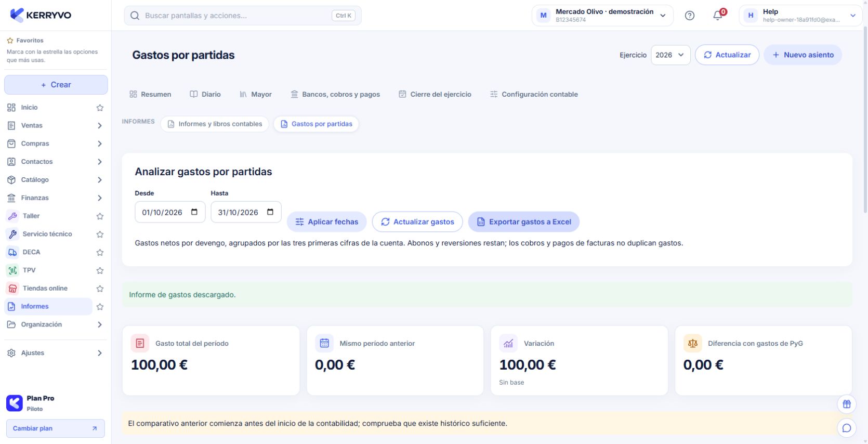The image size is (868, 444).
Task: Click the Informes sidebar icon
Action: (11, 307)
